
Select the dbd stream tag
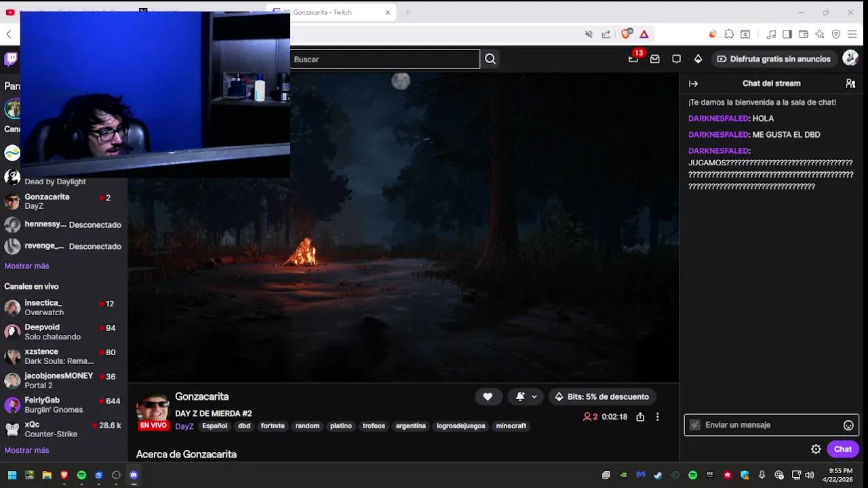point(244,426)
